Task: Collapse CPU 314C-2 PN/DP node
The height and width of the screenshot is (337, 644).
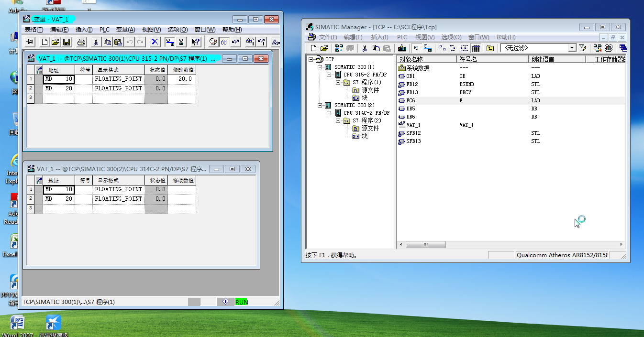Action: [x=329, y=113]
